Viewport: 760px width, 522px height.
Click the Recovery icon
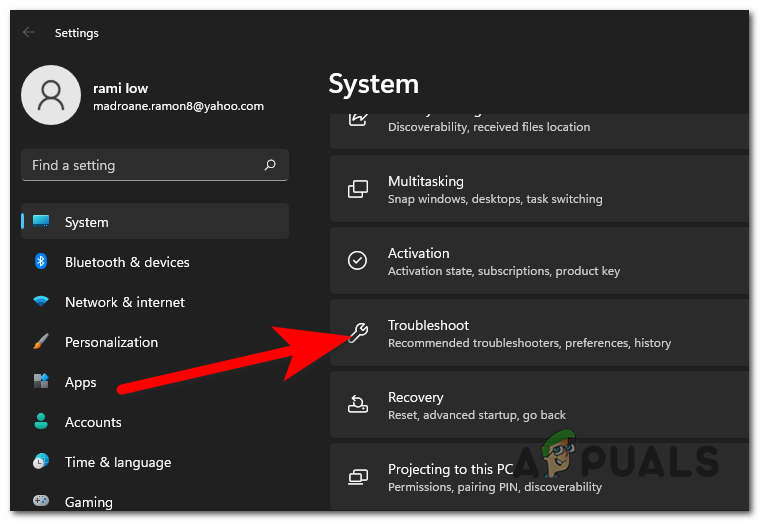(358, 404)
